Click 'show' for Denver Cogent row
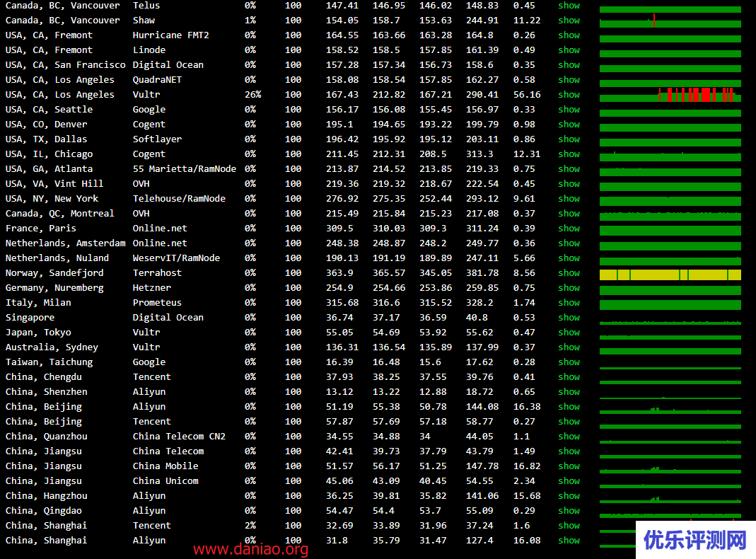Viewport: 756px width, 559px height. 569,125
